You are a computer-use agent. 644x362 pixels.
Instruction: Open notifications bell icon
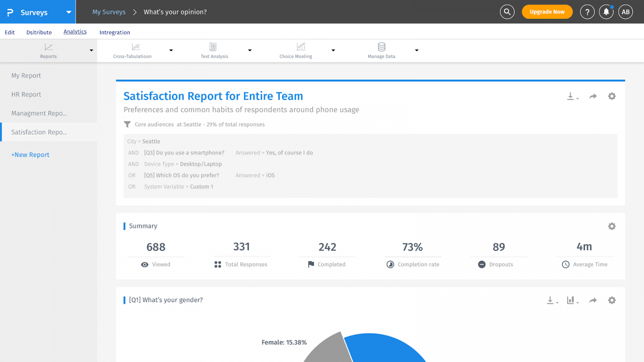pos(606,12)
